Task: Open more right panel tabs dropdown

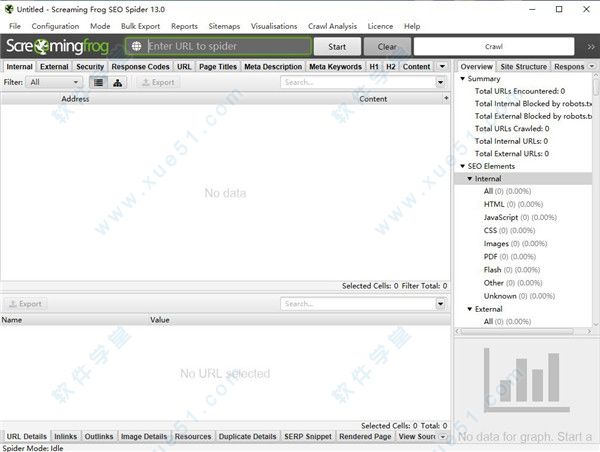Action: 592,66
